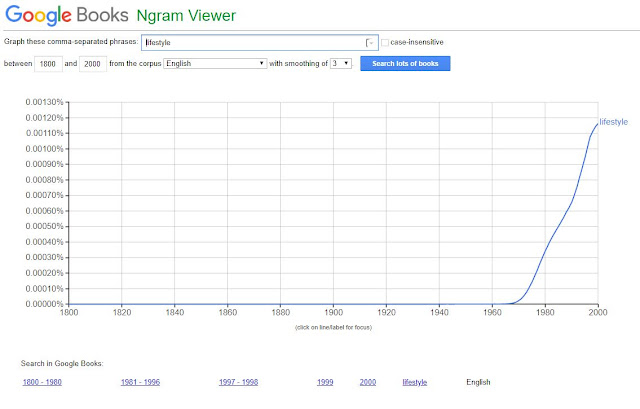Viewport: 640px width, 409px height.
Task: Click the 1820 x-axis label
Action: tap(122, 312)
